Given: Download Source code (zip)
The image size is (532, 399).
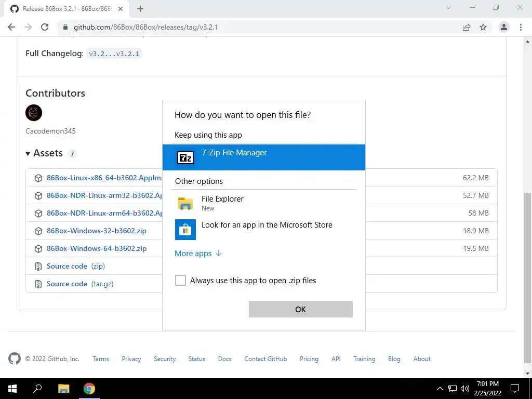Looking at the screenshot, I should [76, 266].
